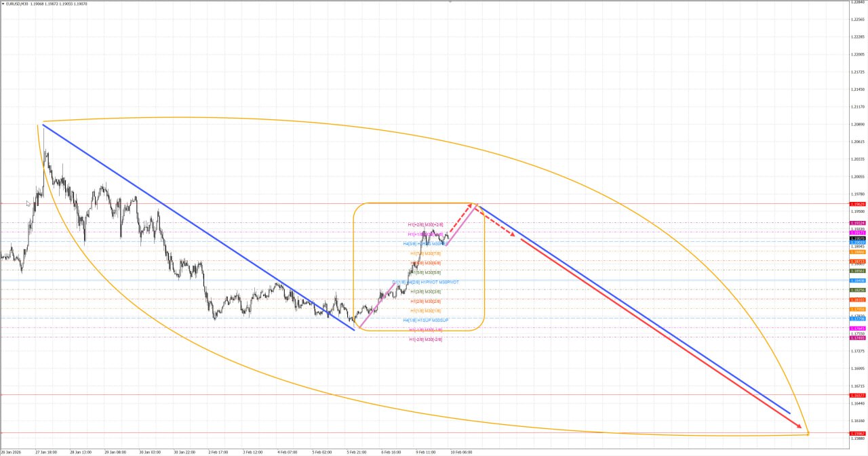
Task: Click the H1PIVOT M30PIVOT level label
Action: (440, 282)
